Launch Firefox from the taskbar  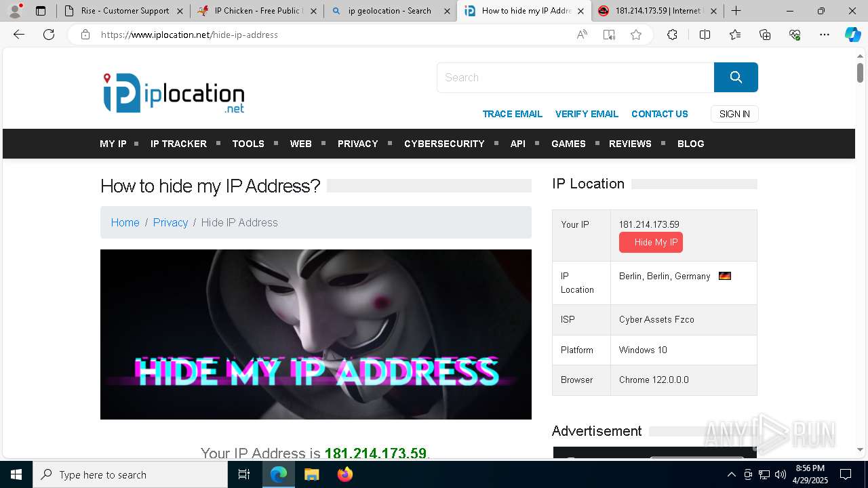tap(345, 474)
